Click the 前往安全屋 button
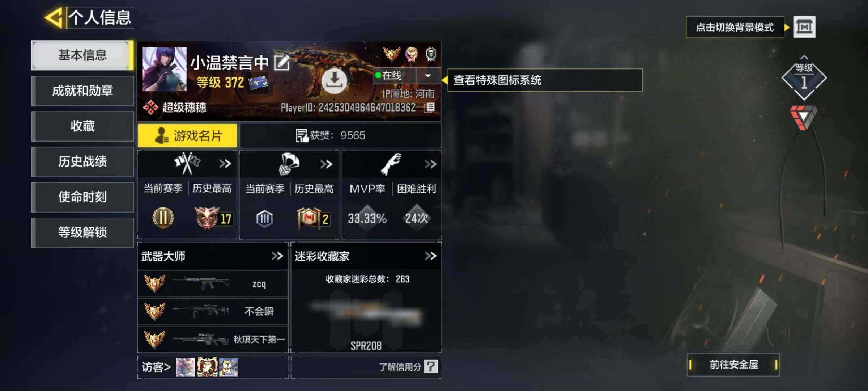Screen dimensions: 868x391 [733, 365]
